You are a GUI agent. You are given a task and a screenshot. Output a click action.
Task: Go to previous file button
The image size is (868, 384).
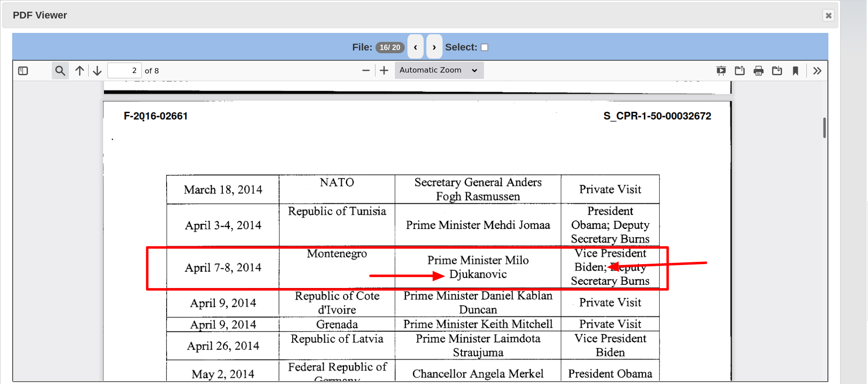(x=416, y=47)
